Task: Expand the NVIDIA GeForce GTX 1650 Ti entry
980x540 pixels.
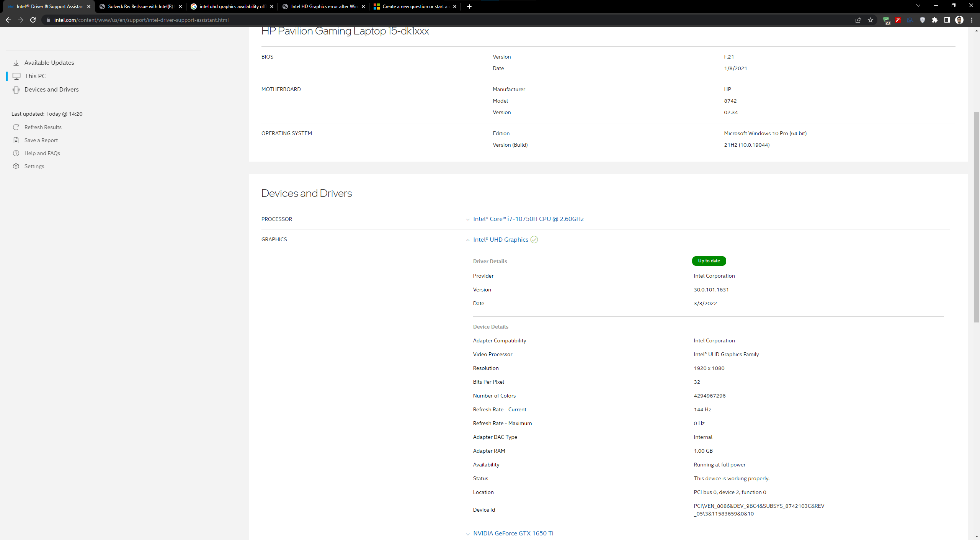Action: coord(513,533)
